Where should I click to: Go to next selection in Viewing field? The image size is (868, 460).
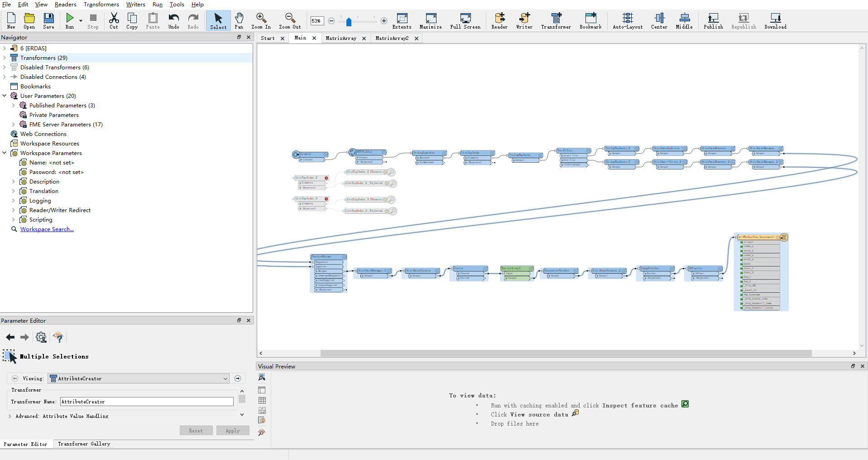tap(238, 378)
